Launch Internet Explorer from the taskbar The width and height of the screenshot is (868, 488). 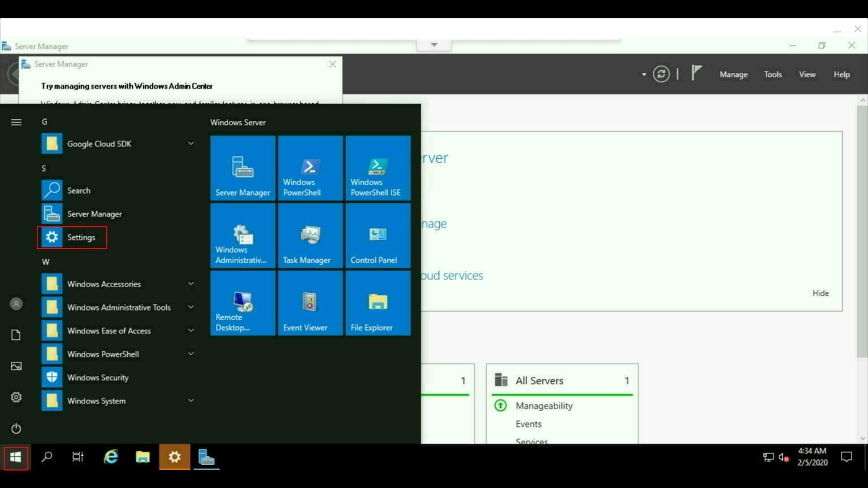point(111,457)
